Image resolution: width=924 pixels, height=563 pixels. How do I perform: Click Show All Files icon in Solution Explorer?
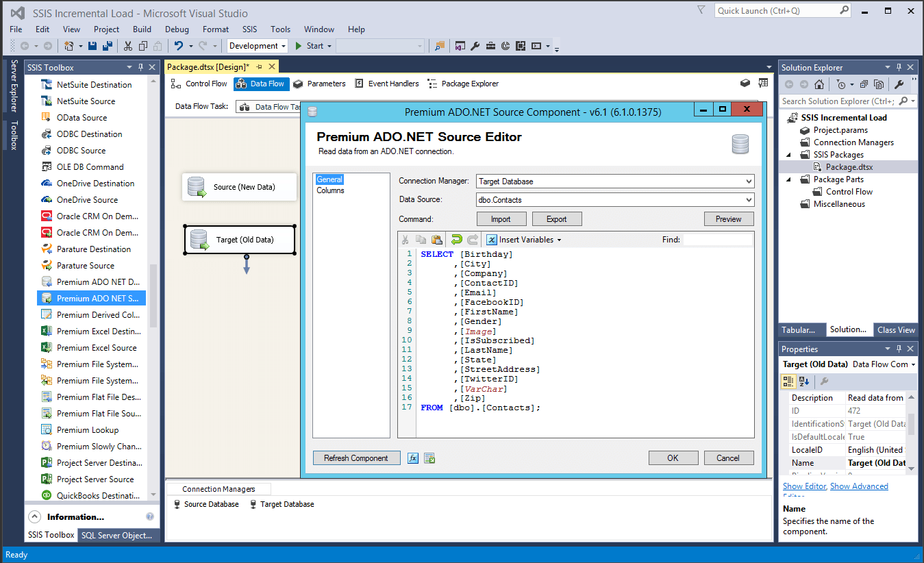click(x=877, y=84)
